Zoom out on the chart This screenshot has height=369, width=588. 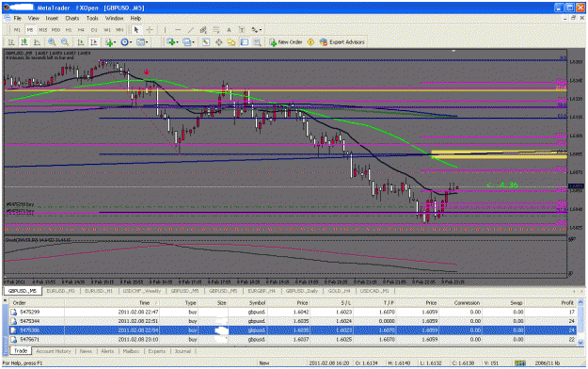[65, 42]
